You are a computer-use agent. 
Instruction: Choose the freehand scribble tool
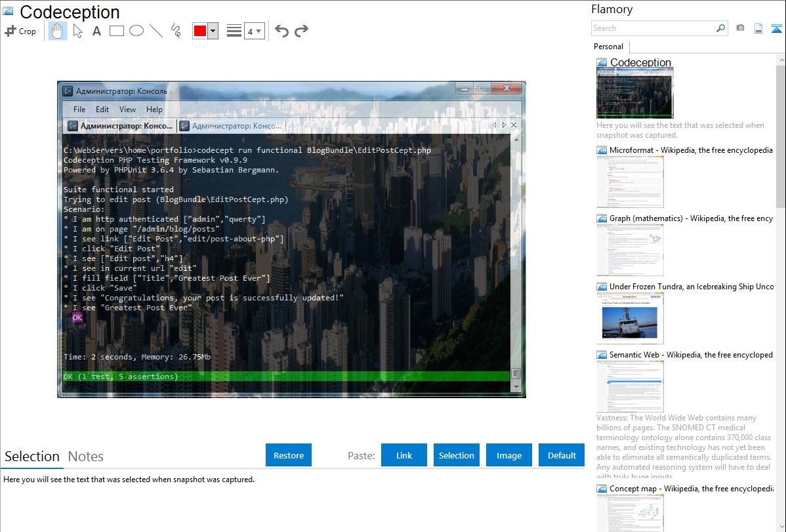pyautogui.click(x=176, y=31)
